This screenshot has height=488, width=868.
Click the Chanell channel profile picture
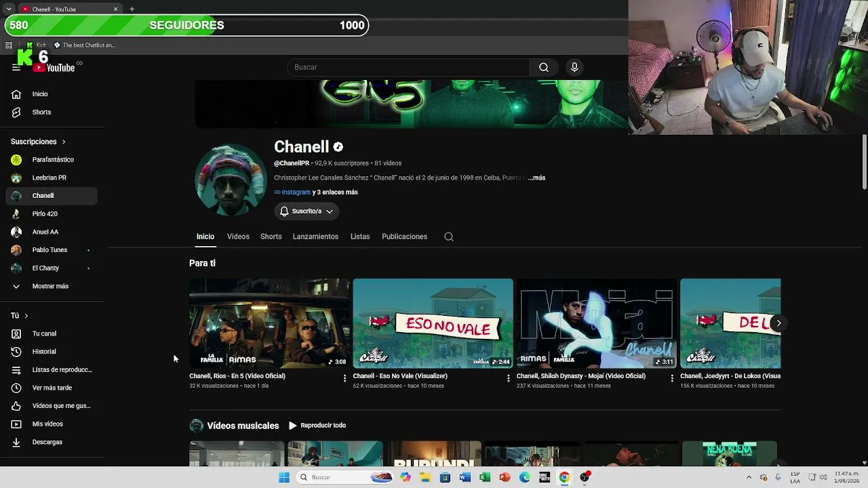(x=231, y=180)
